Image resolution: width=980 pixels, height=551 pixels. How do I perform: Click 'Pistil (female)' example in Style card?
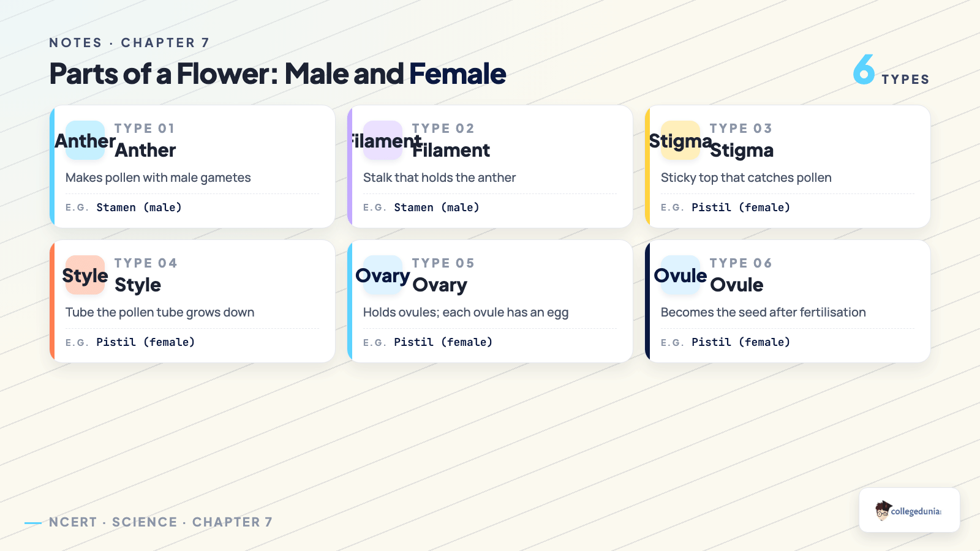tap(146, 342)
